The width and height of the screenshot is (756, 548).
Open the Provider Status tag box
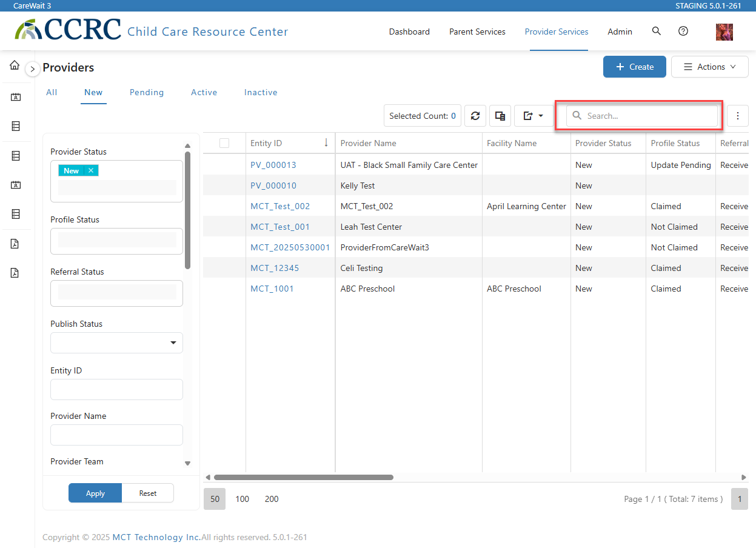(x=116, y=181)
